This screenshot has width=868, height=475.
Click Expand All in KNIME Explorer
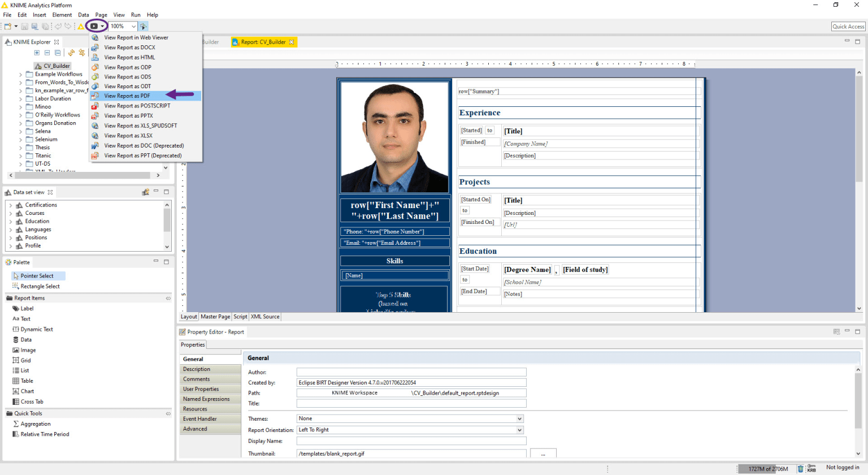[37, 53]
